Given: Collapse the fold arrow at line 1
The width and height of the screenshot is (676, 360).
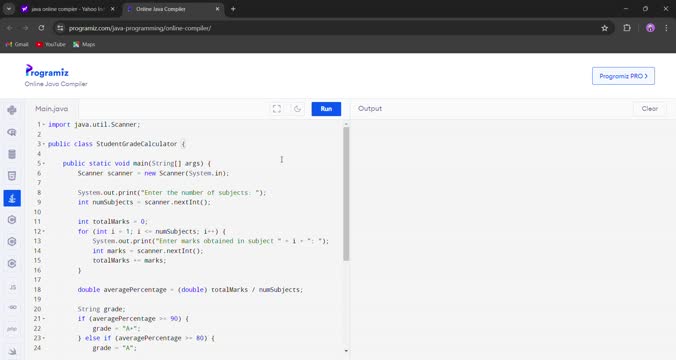Looking at the screenshot, I should (x=44, y=125).
